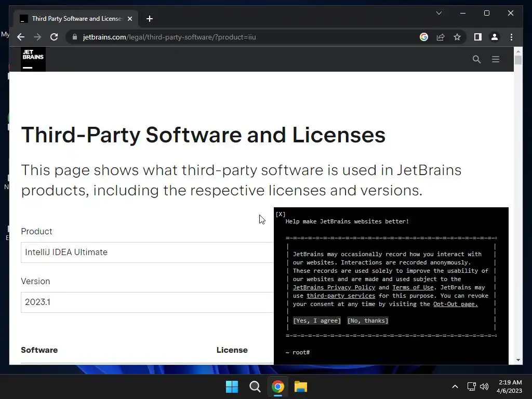Open the JetBrains hamburger menu
The width and height of the screenshot is (532, 399).
[x=495, y=59]
